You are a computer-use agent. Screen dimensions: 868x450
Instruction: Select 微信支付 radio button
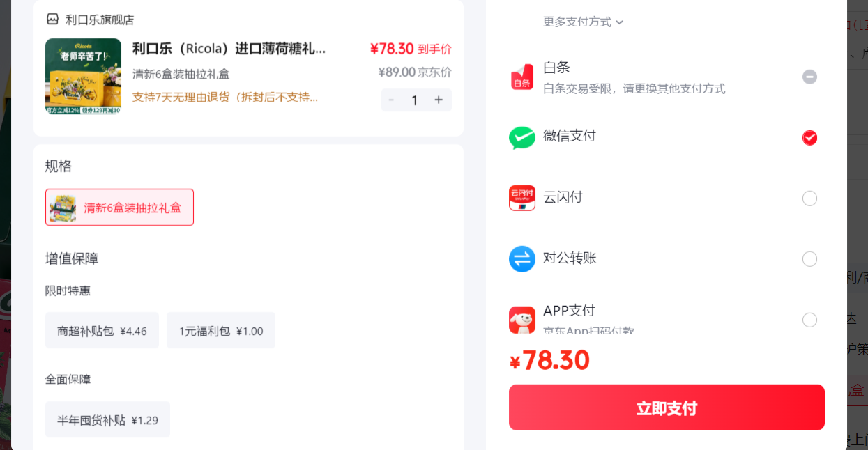(x=809, y=138)
